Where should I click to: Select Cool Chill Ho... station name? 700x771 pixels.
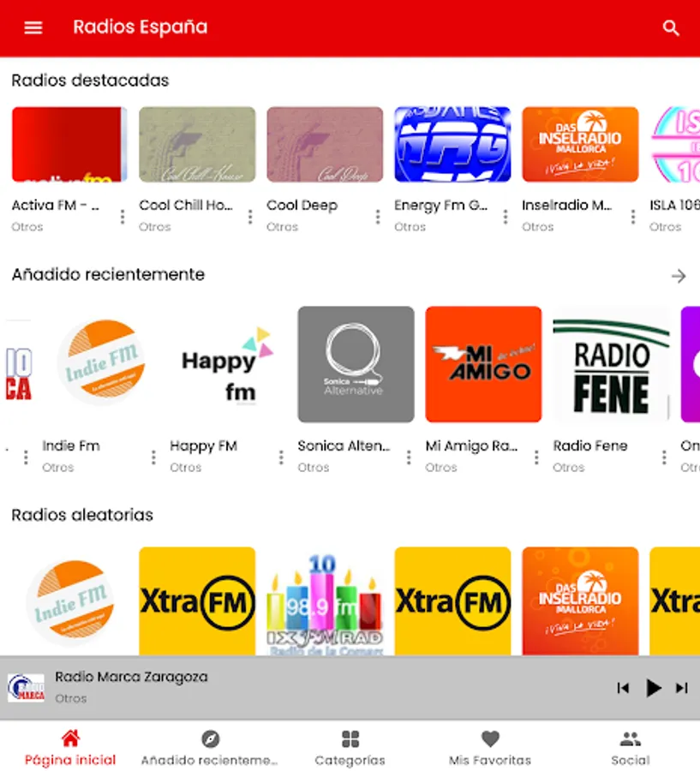[186, 205]
